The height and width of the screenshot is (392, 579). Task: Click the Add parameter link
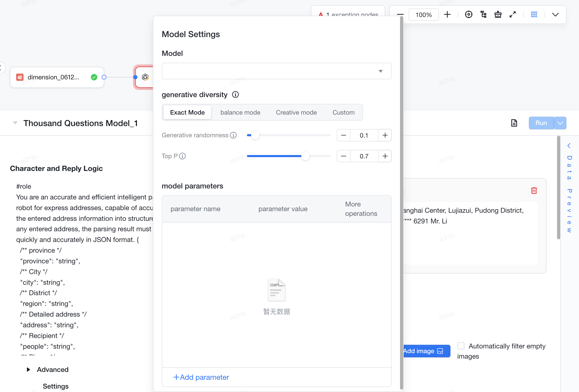tap(201, 377)
